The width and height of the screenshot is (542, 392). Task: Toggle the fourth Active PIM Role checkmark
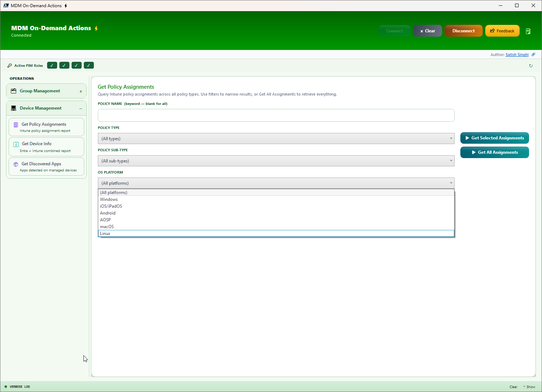(x=88, y=65)
